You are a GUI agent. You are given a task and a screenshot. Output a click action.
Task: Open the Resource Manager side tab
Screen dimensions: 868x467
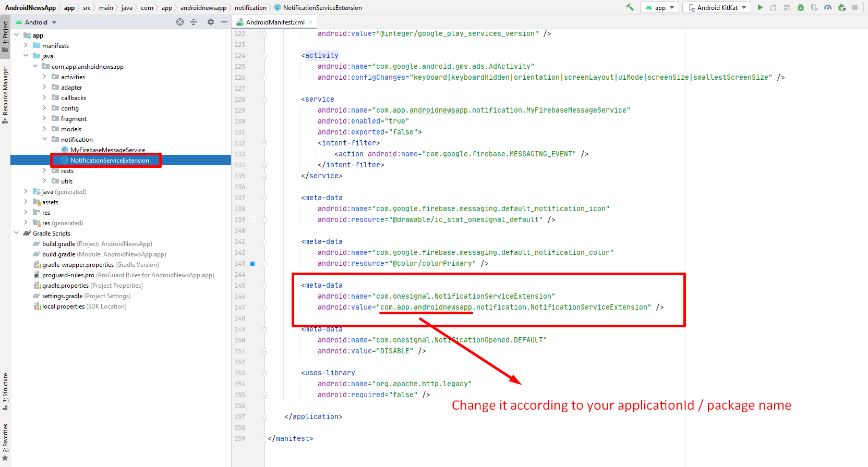5,95
